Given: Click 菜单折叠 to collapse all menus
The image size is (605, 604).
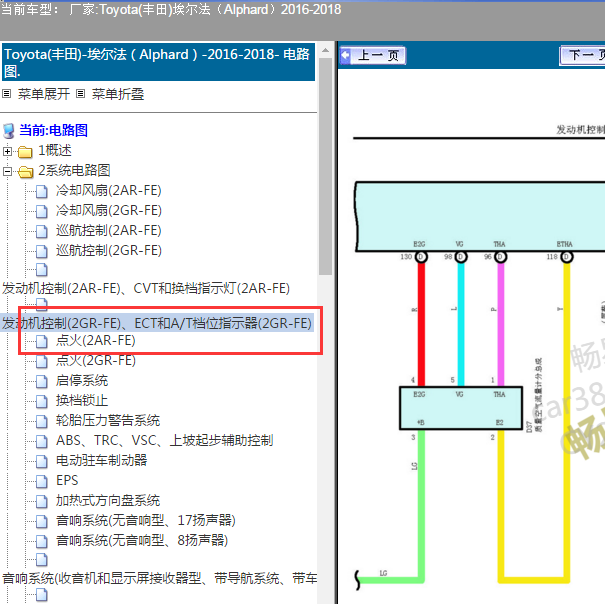Looking at the screenshot, I should pyautogui.click(x=118, y=94).
